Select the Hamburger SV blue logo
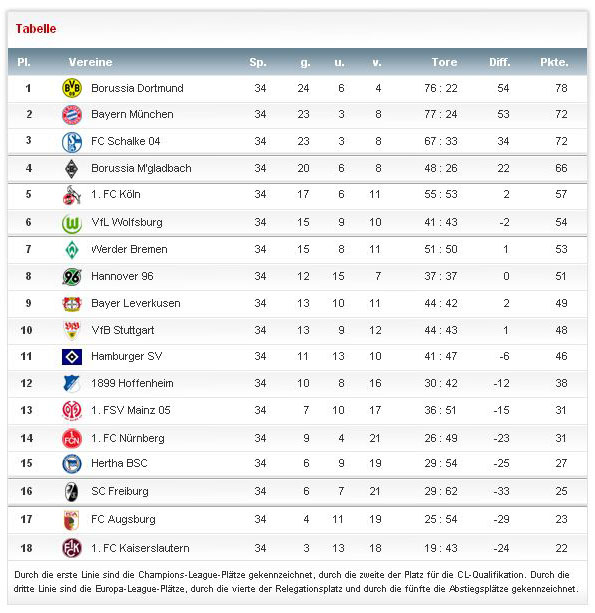The height and width of the screenshot is (613, 595). tap(72, 357)
